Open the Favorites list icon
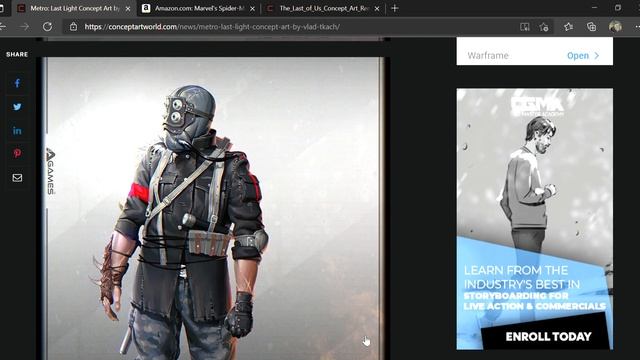The height and width of the screenshot is (360, 640). 568,27
